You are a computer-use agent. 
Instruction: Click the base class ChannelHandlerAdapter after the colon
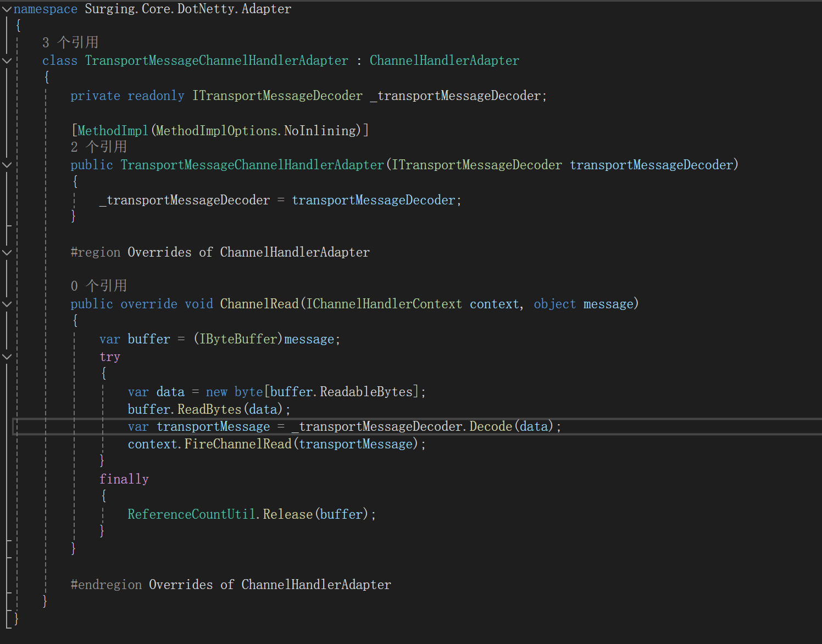pos(444,60)
